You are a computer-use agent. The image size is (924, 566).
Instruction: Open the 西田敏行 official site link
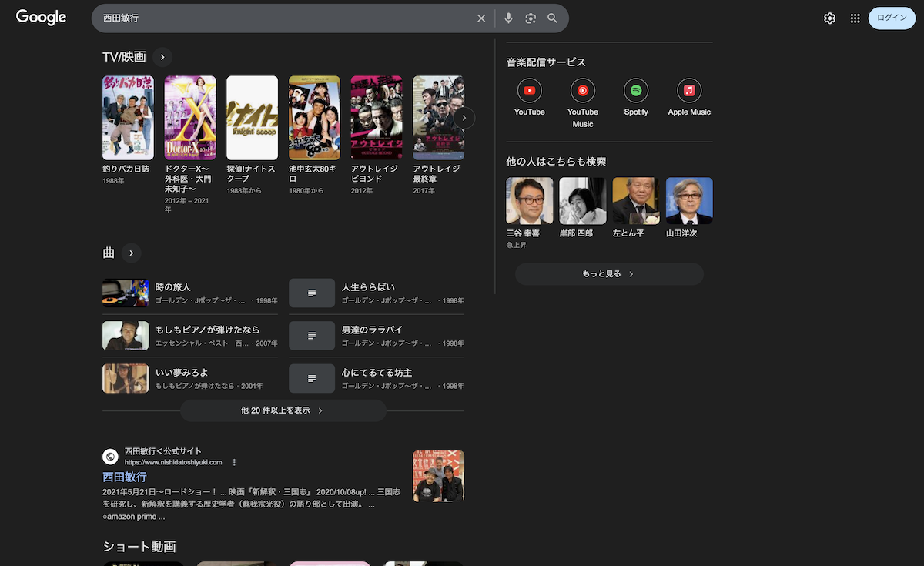(125, 477)
